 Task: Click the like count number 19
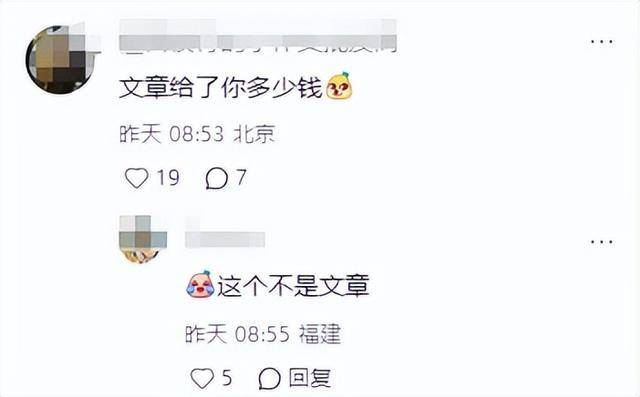point(169,178)
